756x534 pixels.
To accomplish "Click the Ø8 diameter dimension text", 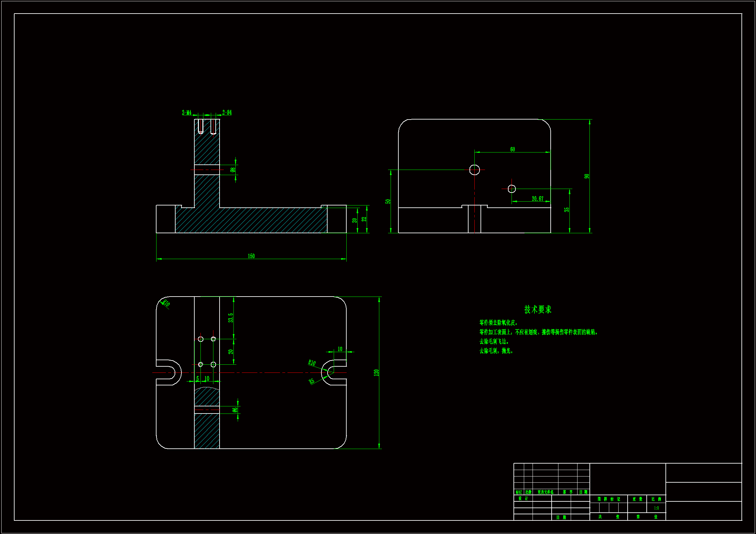I will [x=233, y=170].
